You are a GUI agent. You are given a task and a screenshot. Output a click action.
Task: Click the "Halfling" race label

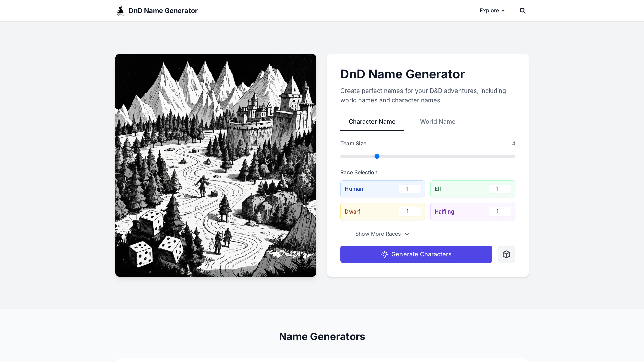444,212
